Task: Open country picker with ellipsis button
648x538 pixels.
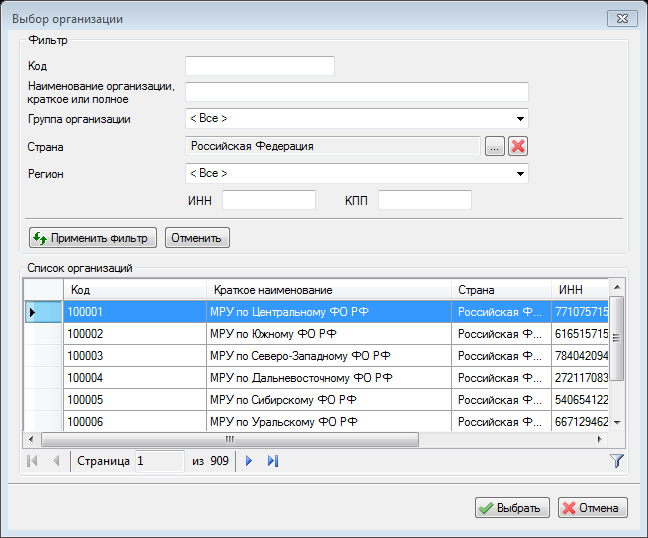Action: tap(494, 146)
